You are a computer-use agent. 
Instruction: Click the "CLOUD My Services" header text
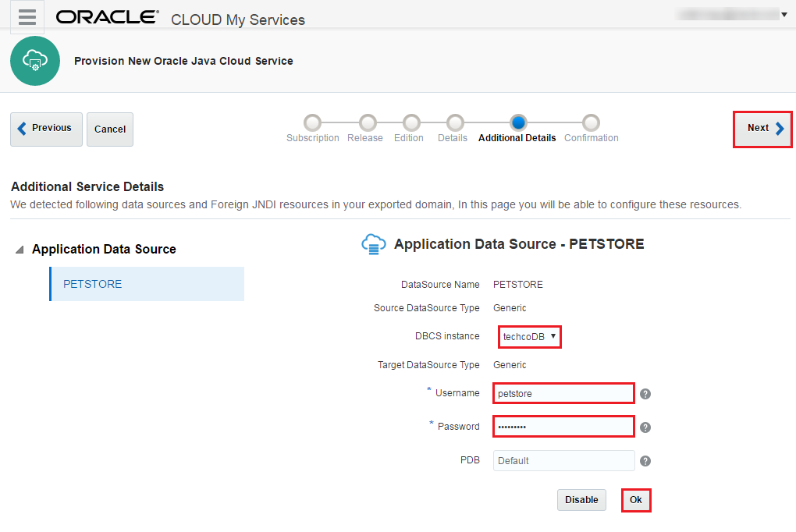(x=238, y=20)
